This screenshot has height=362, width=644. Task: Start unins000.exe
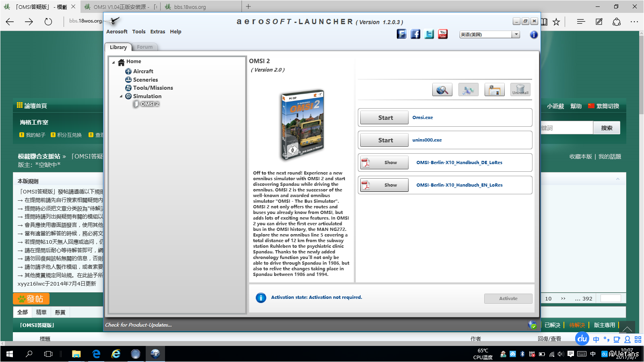point(384,140)
